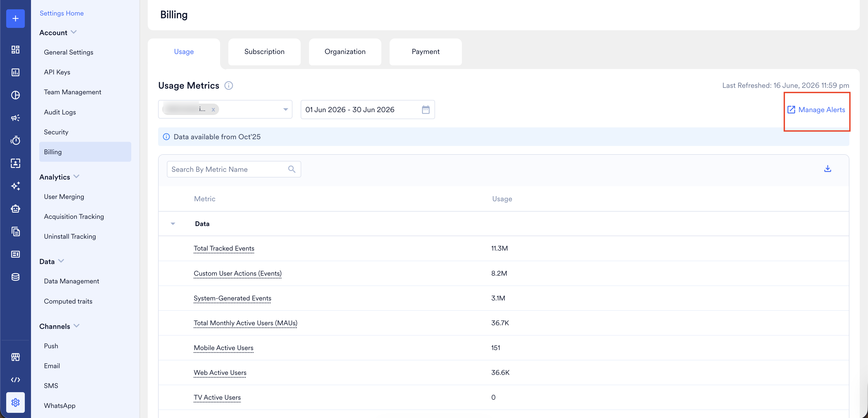
Task: Open Email channel settings
Action: tap(52, 366)
